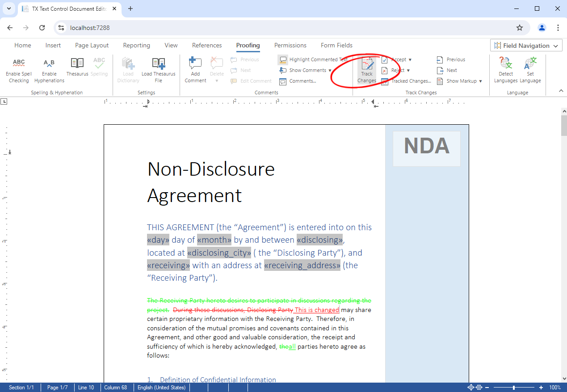Click the NDA sidebar box

point(427,148)
